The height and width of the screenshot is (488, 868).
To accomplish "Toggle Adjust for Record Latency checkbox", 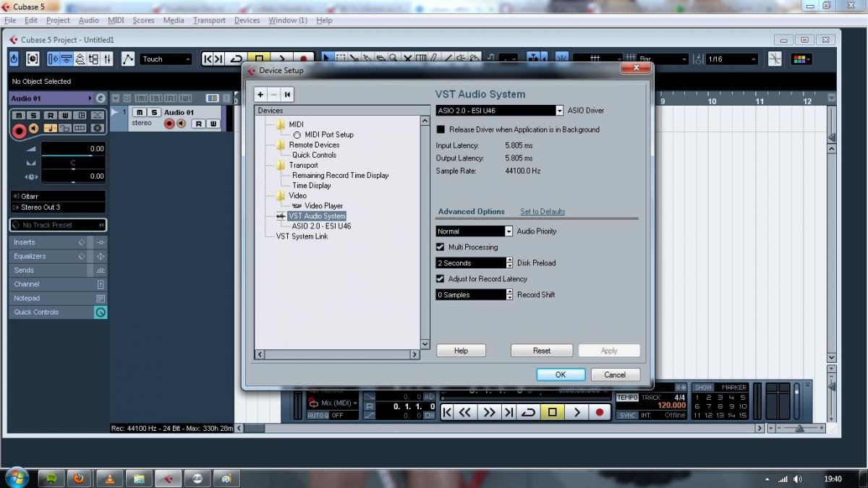I will tap(441, 279).
